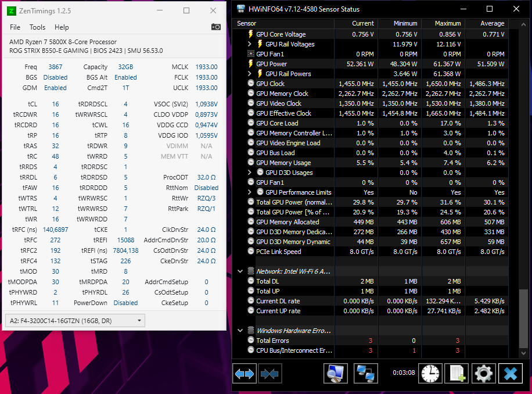
Task: Select the Current DL rate row
Action: pyautogui.click(x=371, y=301)
